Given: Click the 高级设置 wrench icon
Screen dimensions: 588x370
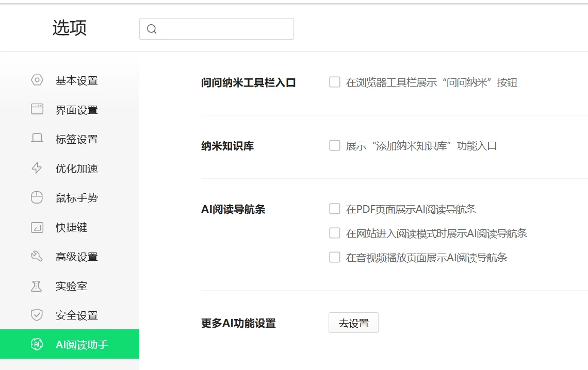Looking at the screenshot, I should click(36, 257).
